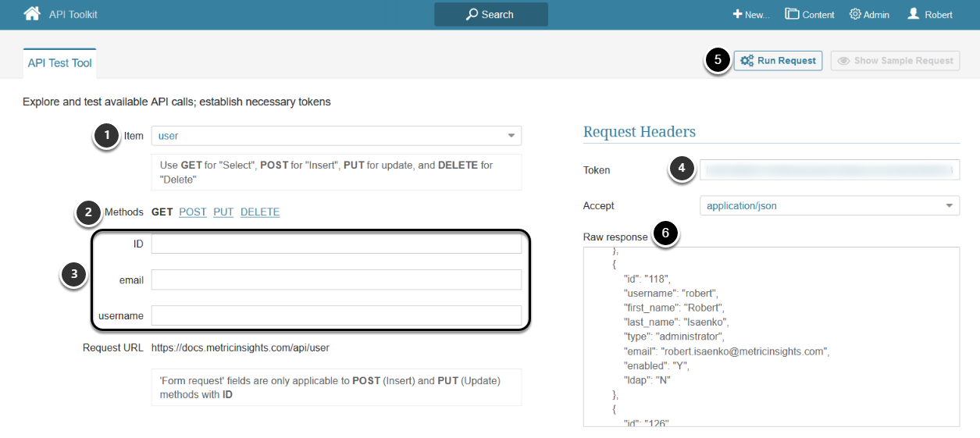Click the Robert user profile icon
Screen dimensions: 980x438
pos(913,14)
